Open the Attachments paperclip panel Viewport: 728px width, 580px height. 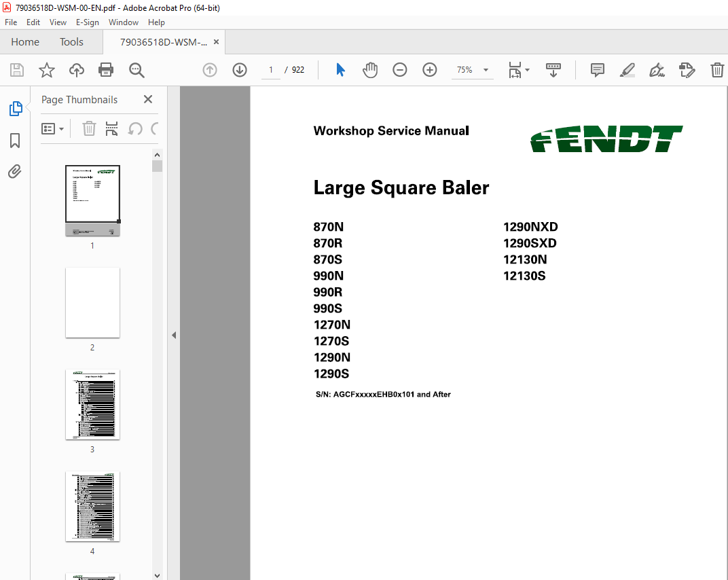(x=15, y=172)
